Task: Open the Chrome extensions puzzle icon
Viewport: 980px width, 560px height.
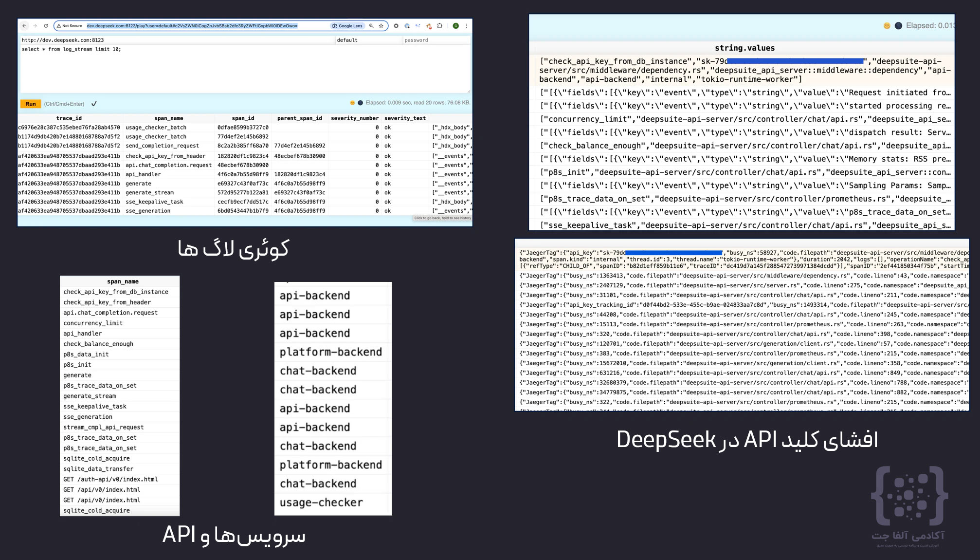Action: pyautogui.click(x=440, y=26)
